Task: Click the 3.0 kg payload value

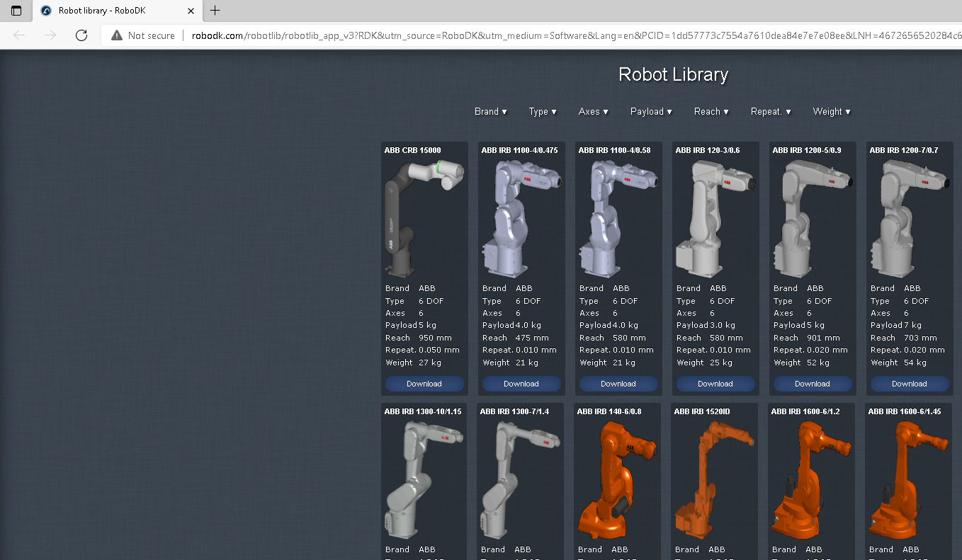Action: pos(723,326)
